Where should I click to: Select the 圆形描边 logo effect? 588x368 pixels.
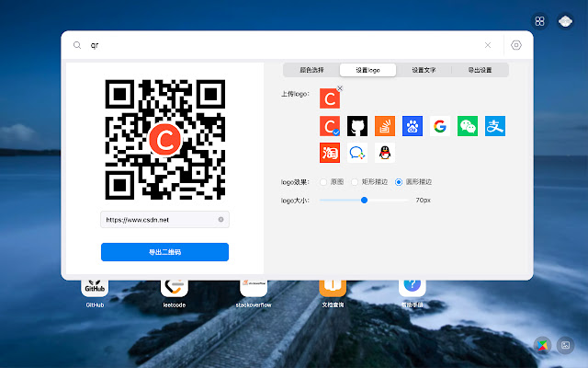coord(413,182)
